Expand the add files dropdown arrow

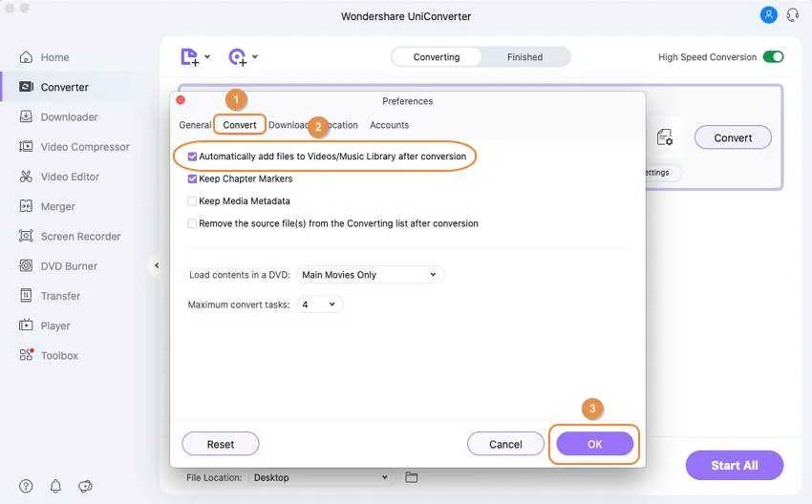pos(207,56)
